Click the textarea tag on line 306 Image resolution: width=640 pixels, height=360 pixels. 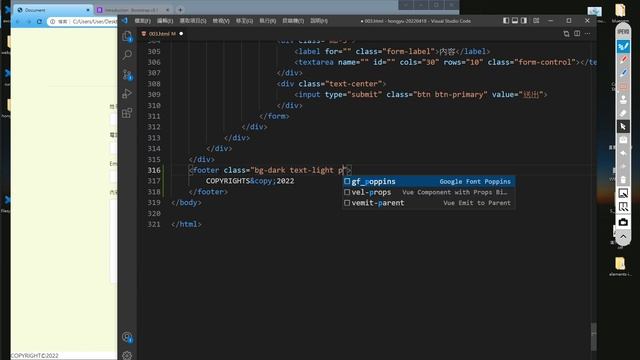[x=316, y=62]
